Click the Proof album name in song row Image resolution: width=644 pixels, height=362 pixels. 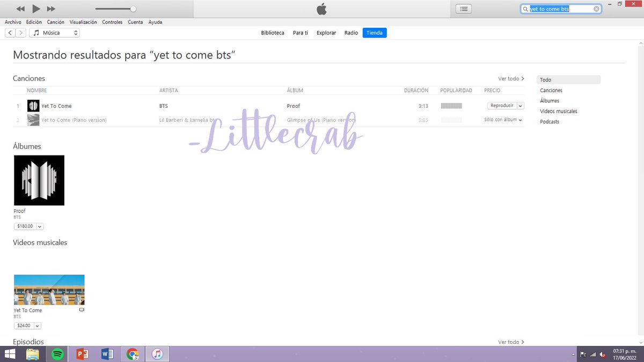click(294, 106)
